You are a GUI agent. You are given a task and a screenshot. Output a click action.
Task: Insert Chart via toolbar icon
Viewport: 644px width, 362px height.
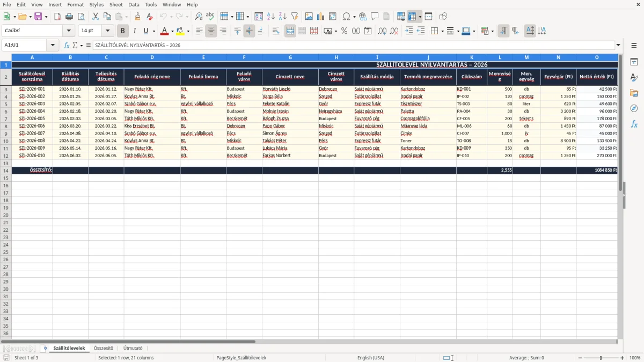(321, 17)
